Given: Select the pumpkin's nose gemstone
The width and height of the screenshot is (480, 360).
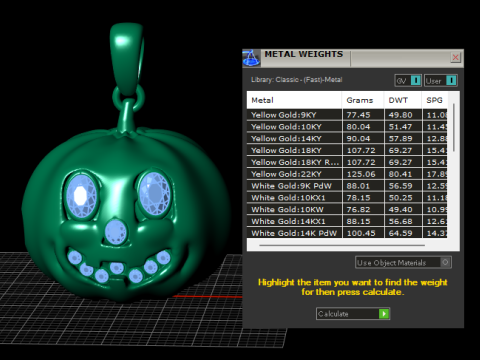Looking at the screenshot, I should [116, 232].
